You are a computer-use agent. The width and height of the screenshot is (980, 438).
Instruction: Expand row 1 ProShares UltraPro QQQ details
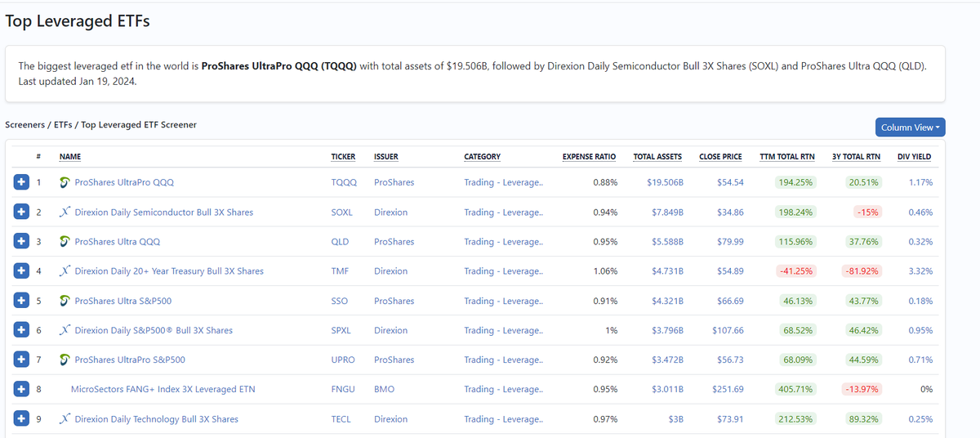(21, 182)
